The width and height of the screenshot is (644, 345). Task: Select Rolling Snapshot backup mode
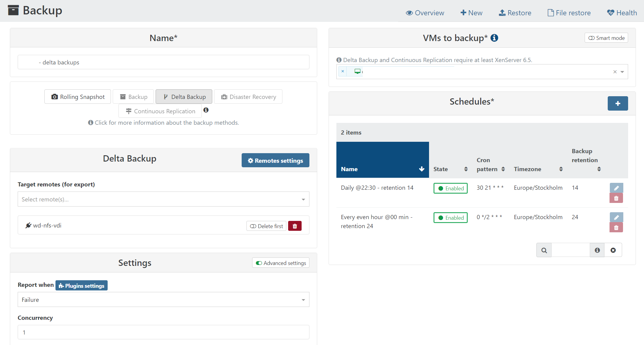[78, 97]
